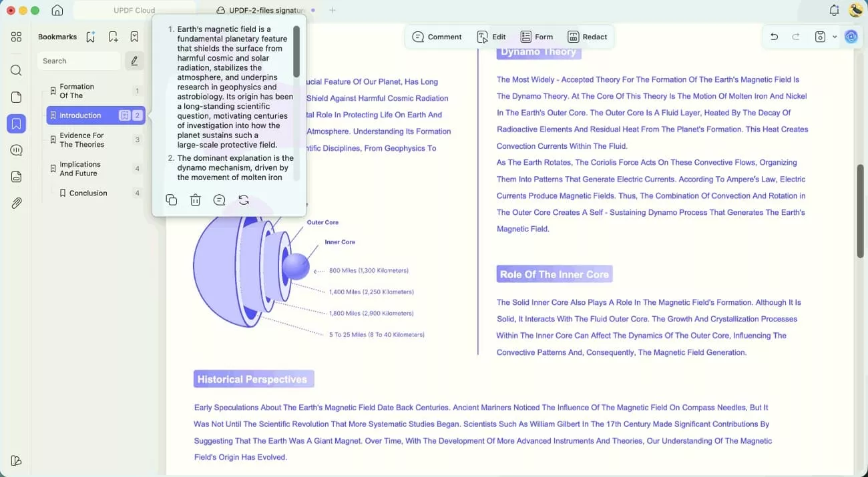Regenerate the AI summary with the refresh icon

243,199
